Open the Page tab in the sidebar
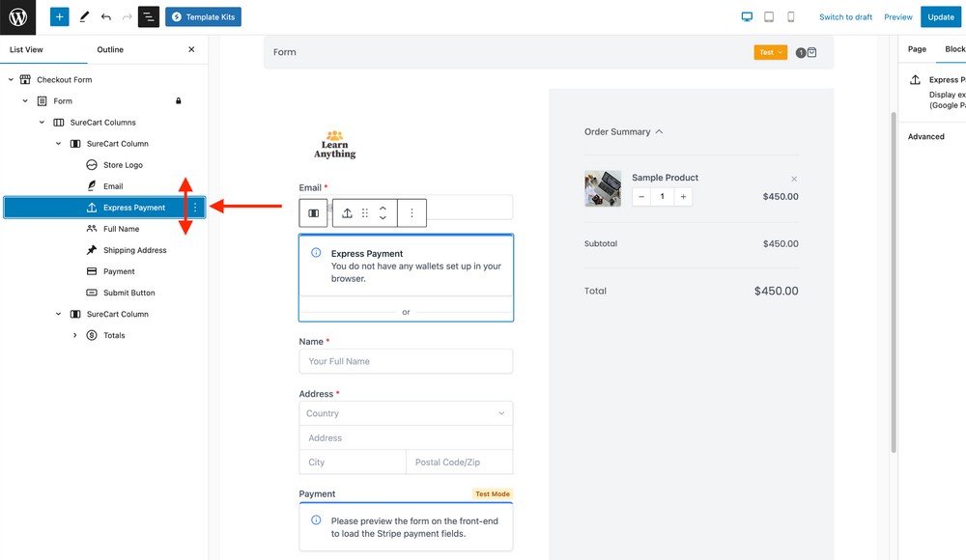The height and width of the screenshot is (560, 966). (x=916, y=48)
